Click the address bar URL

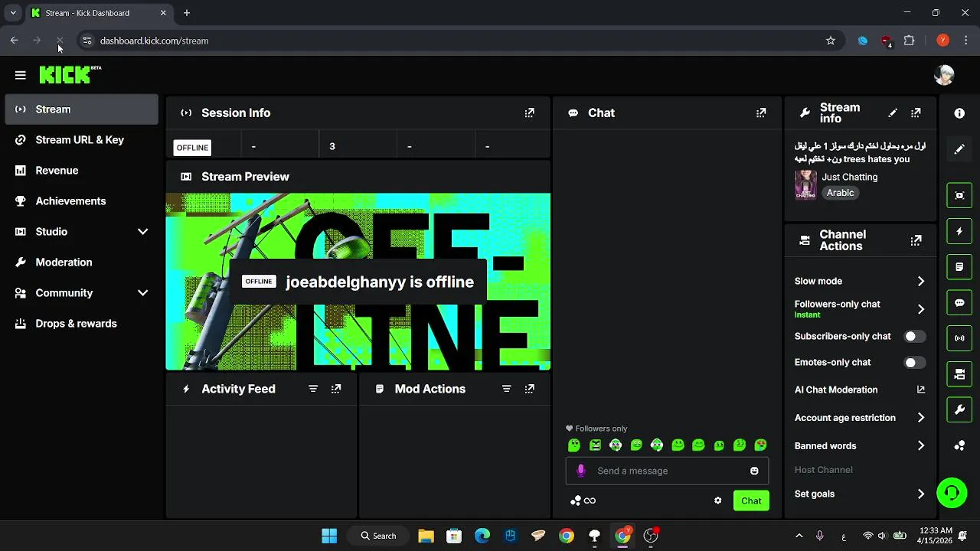[x=154, y=41]
